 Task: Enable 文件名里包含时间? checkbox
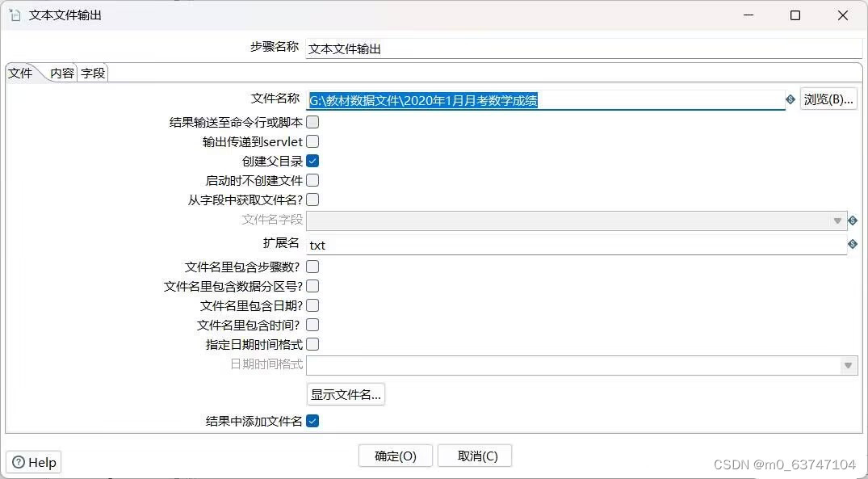point(312,325)
